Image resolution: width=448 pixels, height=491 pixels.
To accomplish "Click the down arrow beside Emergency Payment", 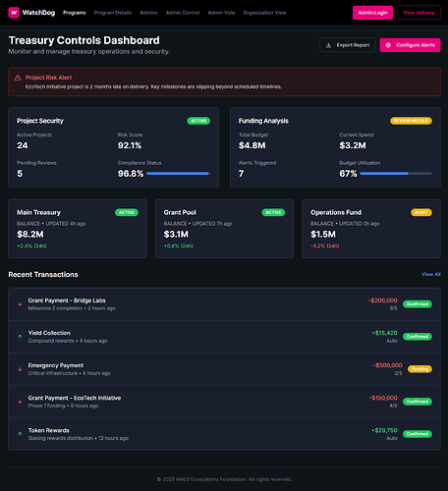I will [20, 369].
